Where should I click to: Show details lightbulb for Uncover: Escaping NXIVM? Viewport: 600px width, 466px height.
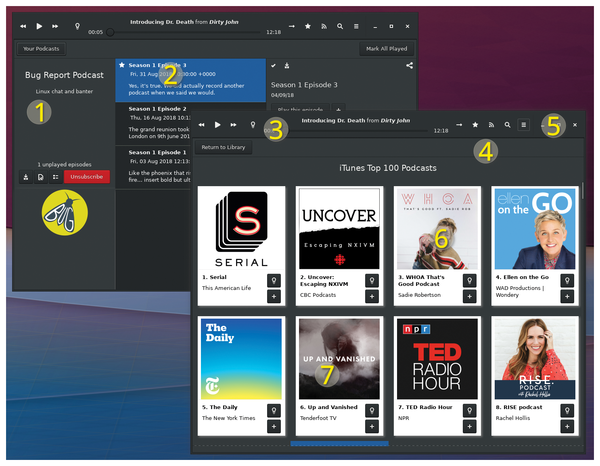tap(372, 280)
